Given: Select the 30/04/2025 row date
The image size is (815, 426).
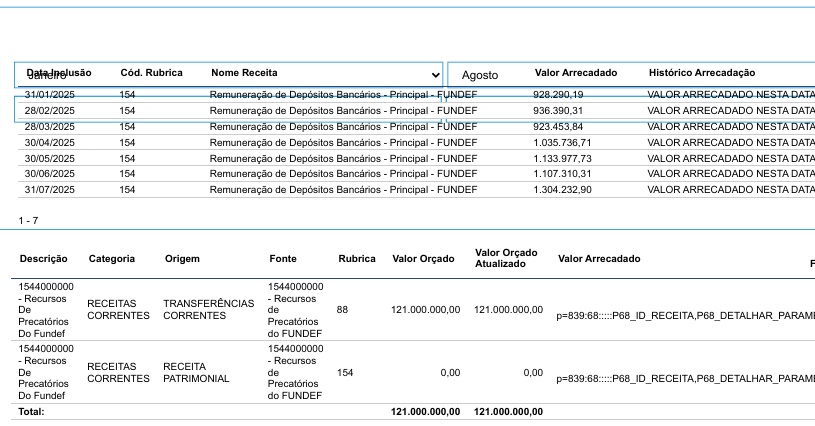Looking at the screenshot, I should pos(50,143).
